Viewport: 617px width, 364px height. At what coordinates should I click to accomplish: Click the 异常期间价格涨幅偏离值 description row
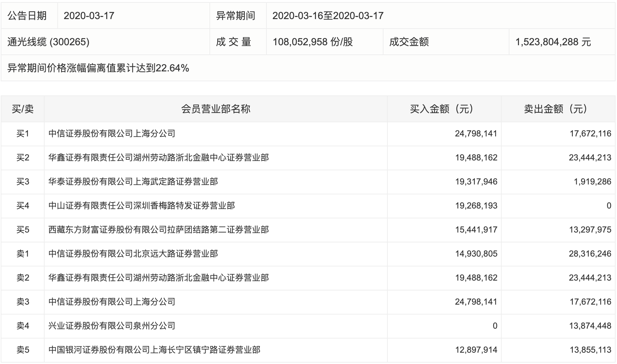(98, 68)
